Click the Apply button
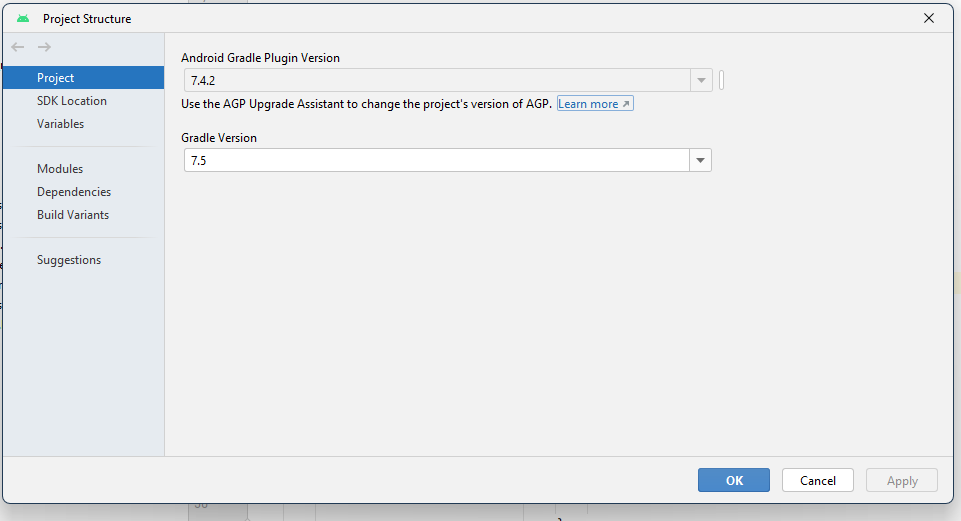 901,480
